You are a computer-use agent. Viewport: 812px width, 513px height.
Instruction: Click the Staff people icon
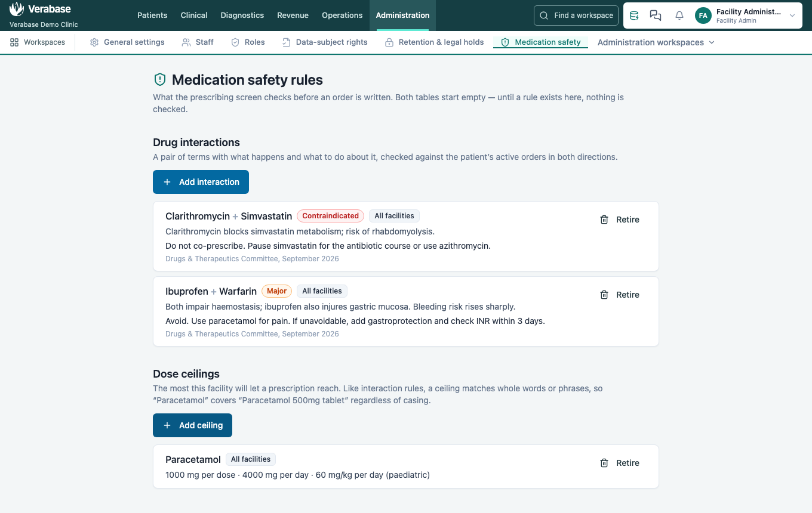click(186, 42)
